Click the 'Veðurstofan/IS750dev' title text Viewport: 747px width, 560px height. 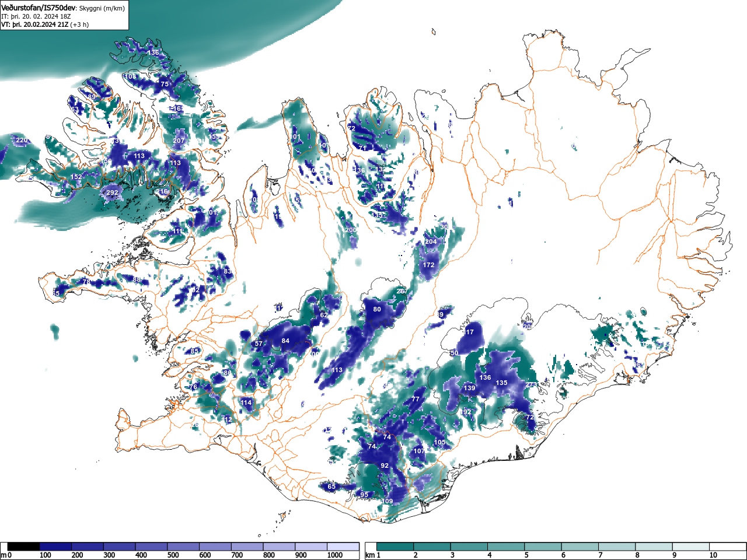[39, 8]
